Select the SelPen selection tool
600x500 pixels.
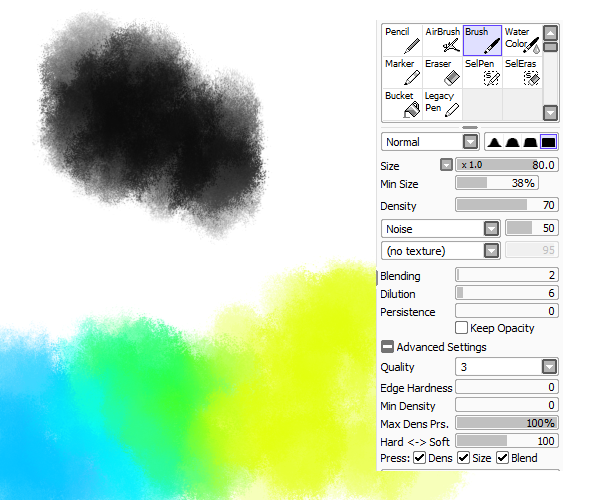(483, 73)
